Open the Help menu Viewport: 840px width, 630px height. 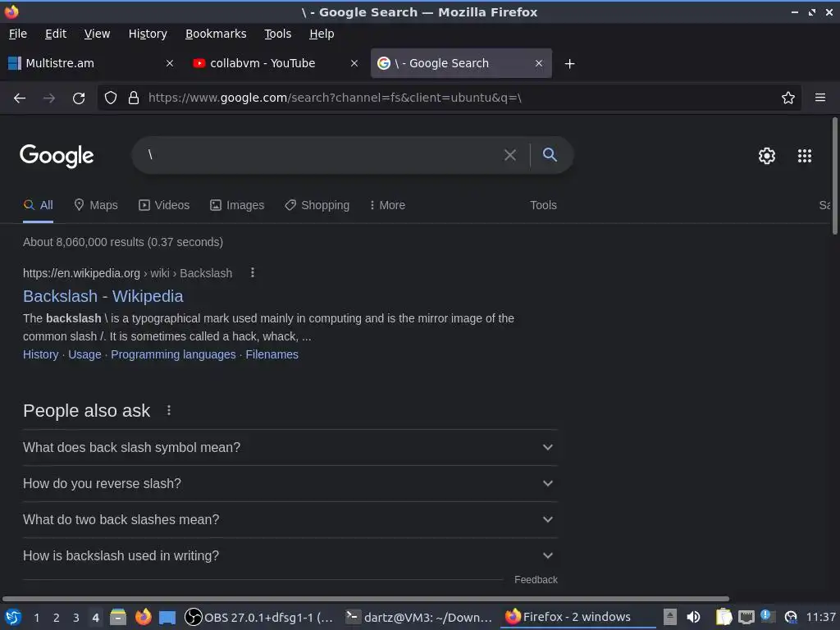coord(322,34)
